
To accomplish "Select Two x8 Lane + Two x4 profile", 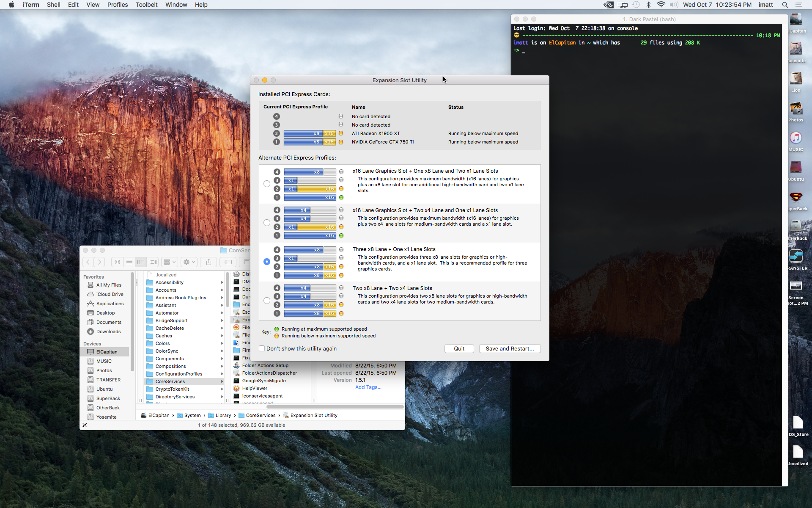I will (x=267, y=301).
